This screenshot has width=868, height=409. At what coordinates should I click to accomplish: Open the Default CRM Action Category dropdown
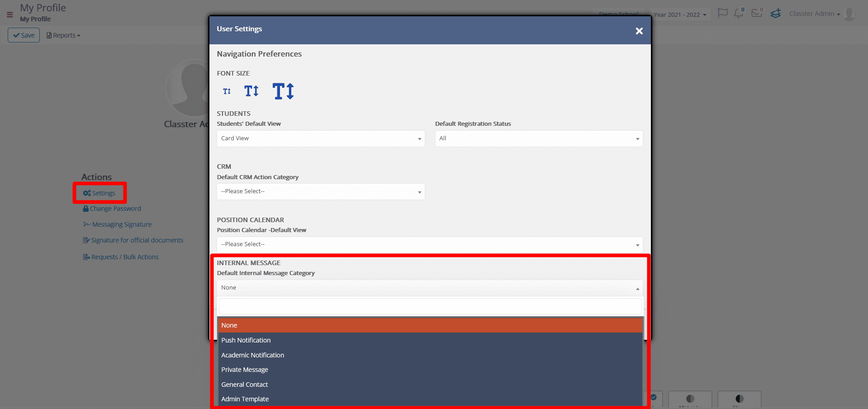click(321, 191)
